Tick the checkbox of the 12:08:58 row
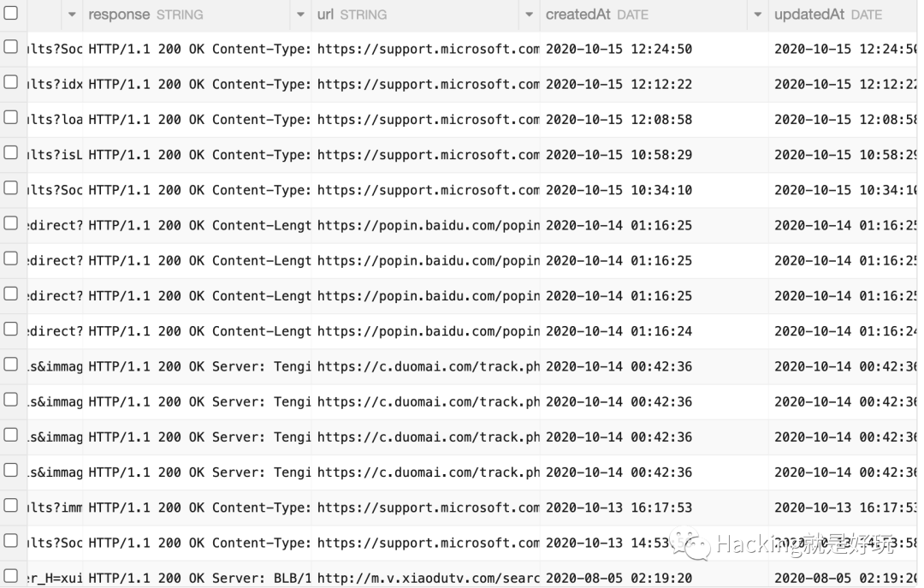The width and height of the screenshot is (924, 588). pyautogui.click(x=10, y=117)
